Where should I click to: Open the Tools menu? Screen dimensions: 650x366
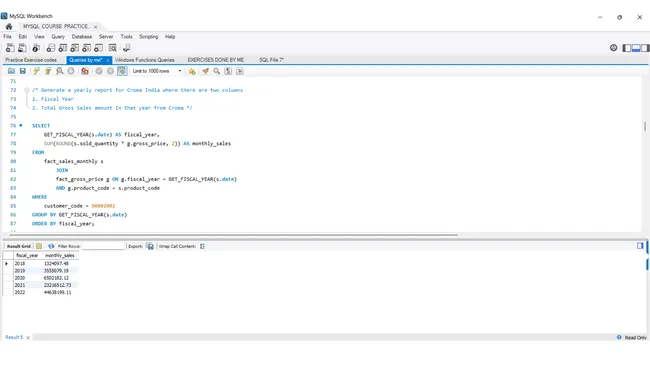126,37
